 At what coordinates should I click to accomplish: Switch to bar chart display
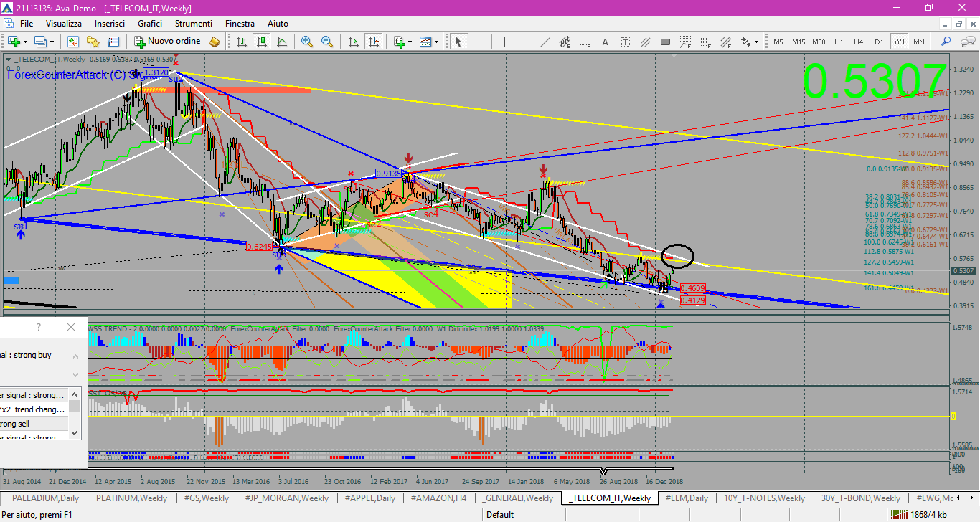click(x=242, y=42)
